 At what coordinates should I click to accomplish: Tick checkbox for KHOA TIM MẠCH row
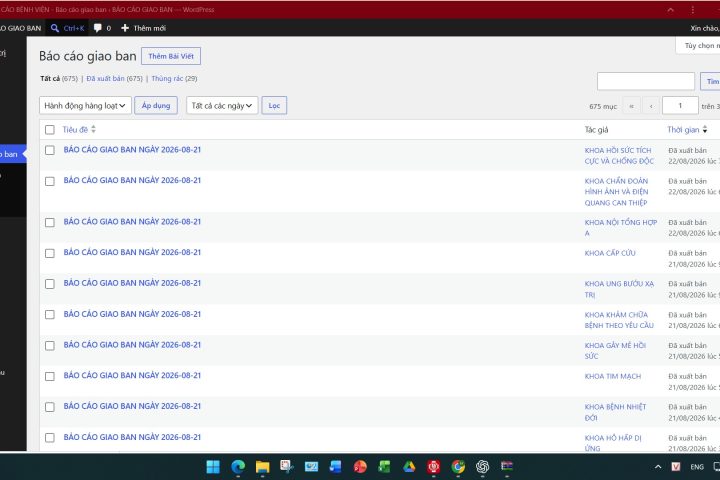(50, 376)
